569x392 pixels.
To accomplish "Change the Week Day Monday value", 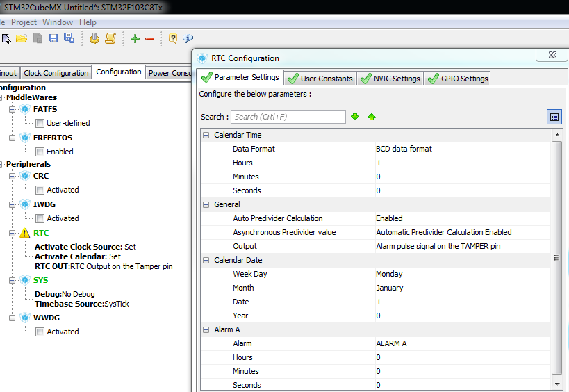I will point(463,274).
